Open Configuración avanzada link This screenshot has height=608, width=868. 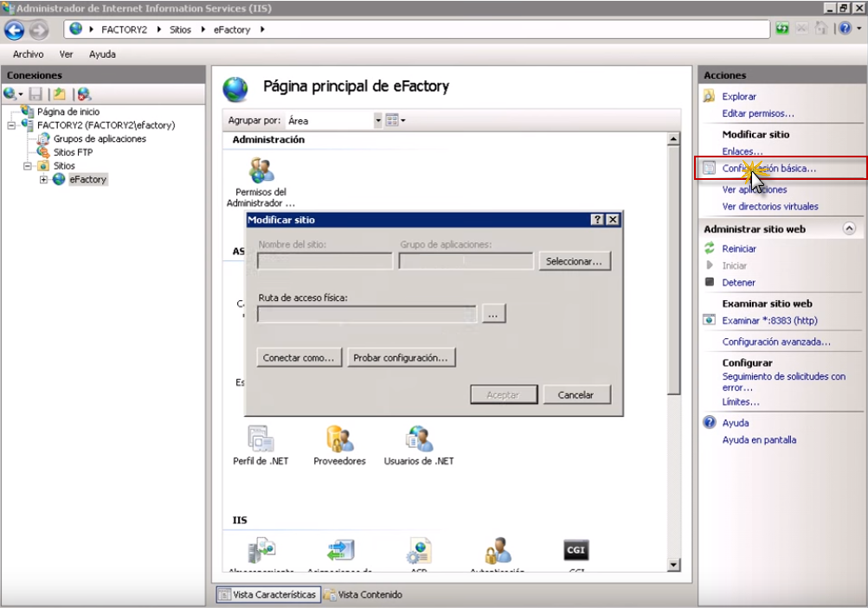pos(776,342)
